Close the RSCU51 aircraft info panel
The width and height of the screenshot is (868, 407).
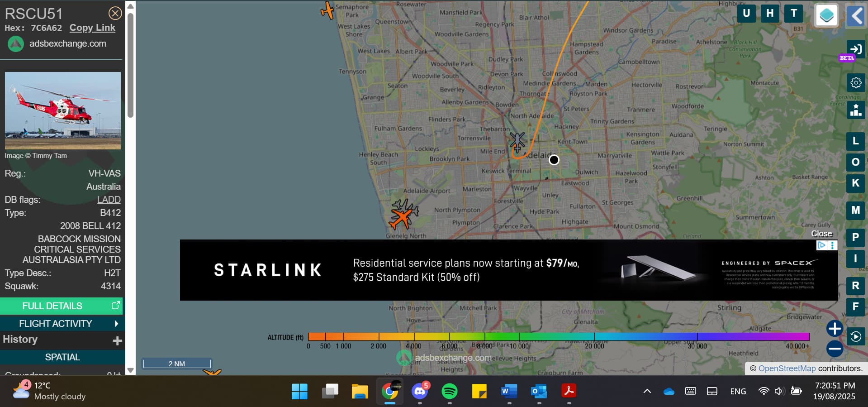coord(115,13)
